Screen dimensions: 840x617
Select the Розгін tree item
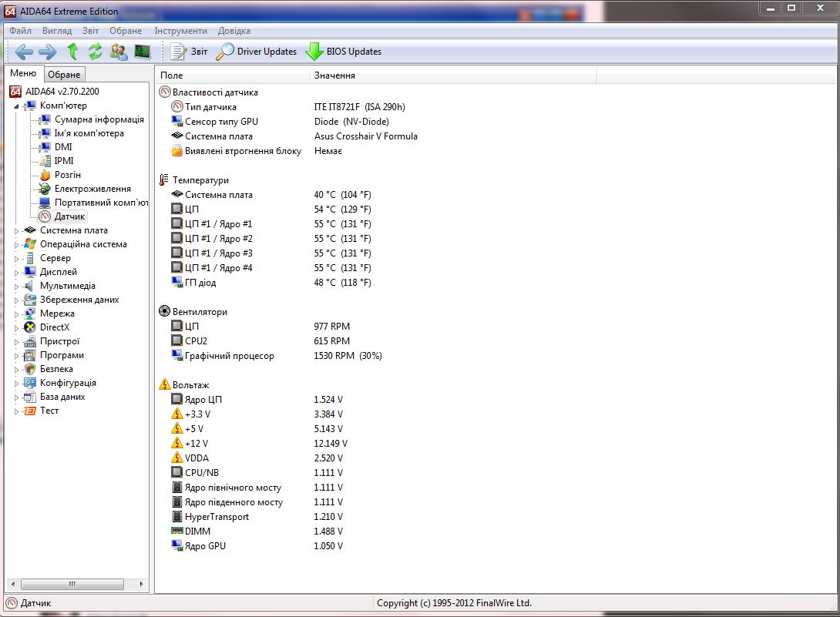[x=68, y=175]
